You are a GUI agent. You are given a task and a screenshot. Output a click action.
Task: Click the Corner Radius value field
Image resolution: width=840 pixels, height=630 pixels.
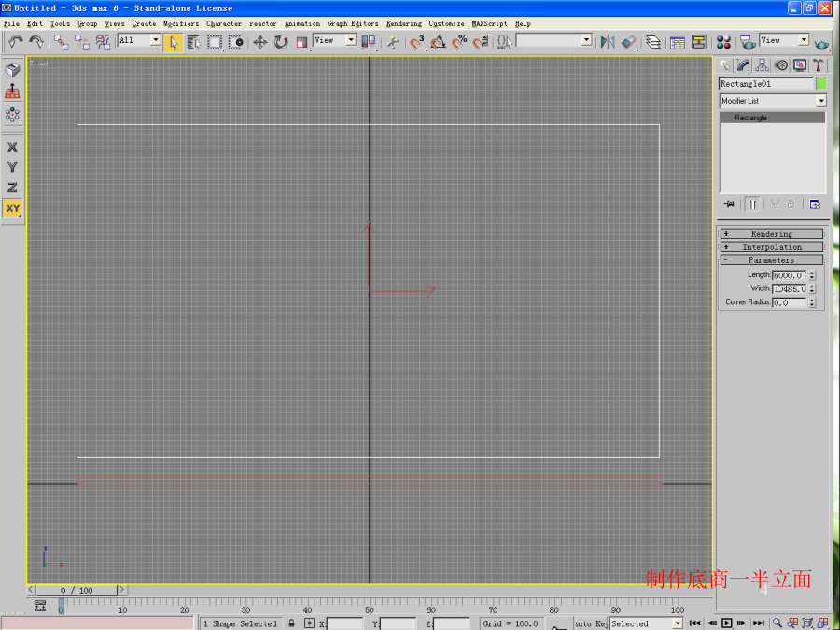pos(789,302)
